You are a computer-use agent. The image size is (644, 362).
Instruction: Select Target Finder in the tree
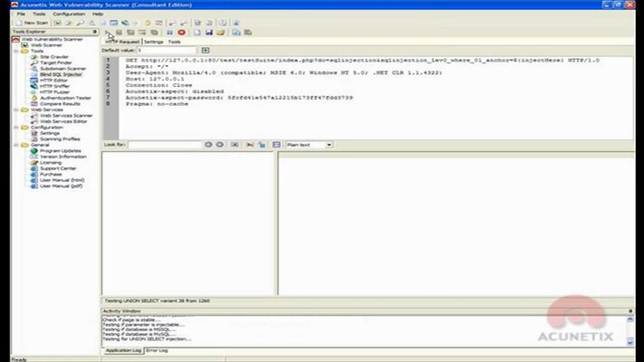tap(56, 62)
